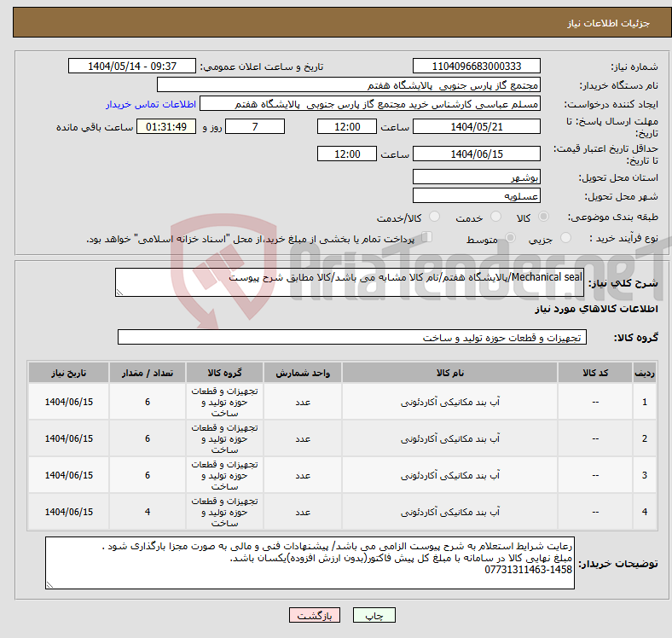672x638 pixels.
Task: Click the تاریخ نیاز column header
Action: pos(68,373)
